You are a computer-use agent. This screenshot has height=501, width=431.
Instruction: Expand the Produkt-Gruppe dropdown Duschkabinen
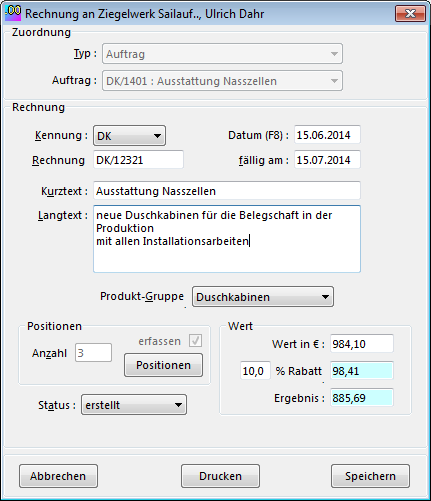[263, 297]
